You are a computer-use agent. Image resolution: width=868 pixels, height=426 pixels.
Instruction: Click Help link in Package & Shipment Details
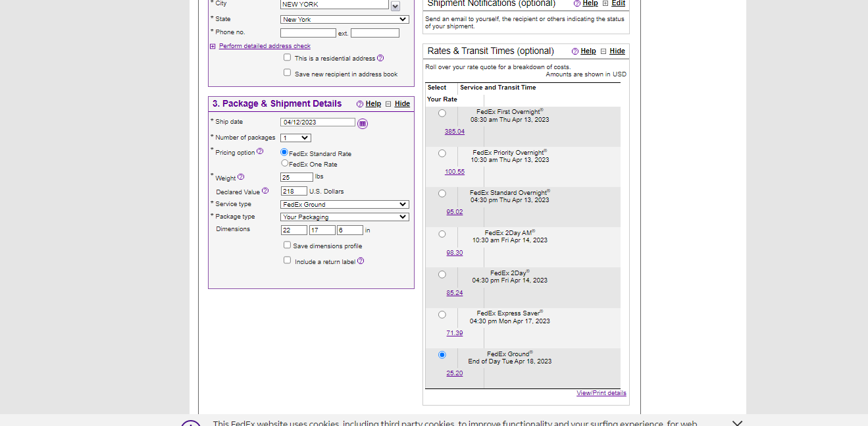pyautogui.click(x=373, y=104)
